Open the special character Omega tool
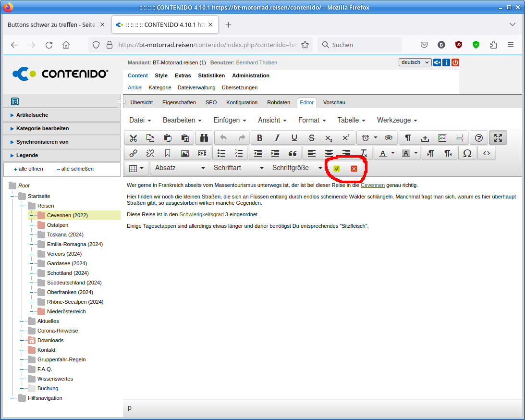The height and width of the screenshot is (420, 525). [x=467, y=153]
